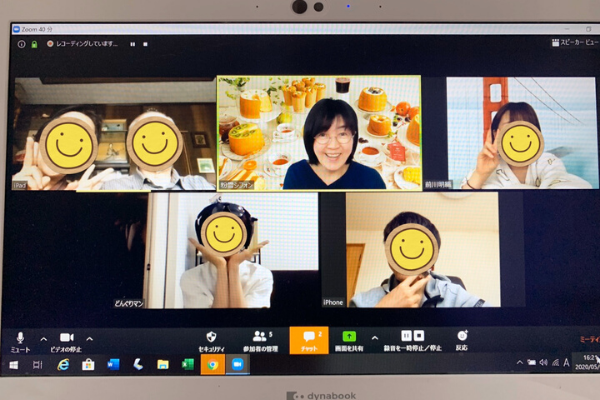Image resolution: width=600 pixels, height=400 pixels.
Task: Open the Windows Start menu
Action: tap(14, 365)
